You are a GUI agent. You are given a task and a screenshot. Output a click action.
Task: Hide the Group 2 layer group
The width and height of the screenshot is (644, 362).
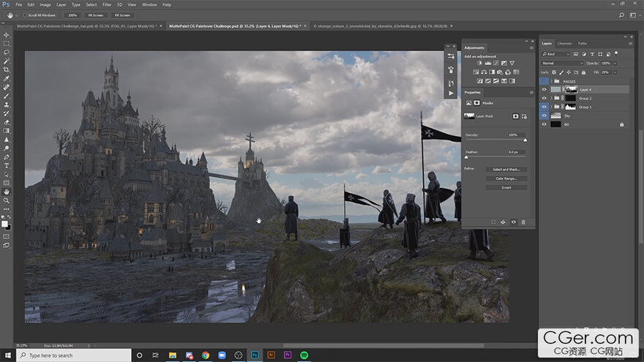544,99
